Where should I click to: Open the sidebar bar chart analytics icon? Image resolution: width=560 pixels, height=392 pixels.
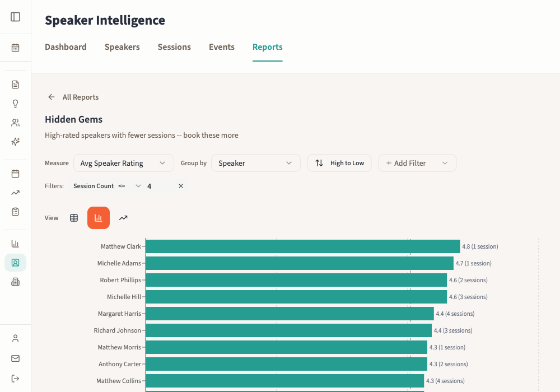click(x=15, y=244)
